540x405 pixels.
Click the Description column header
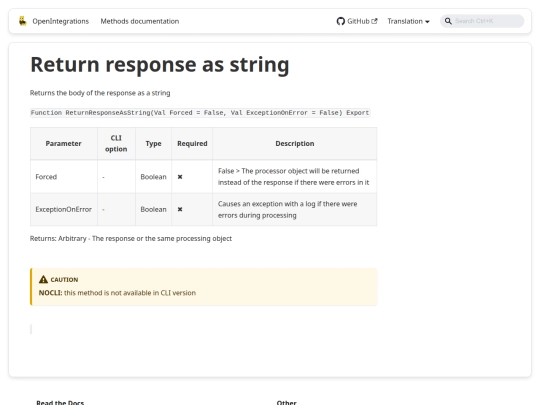[295, 143]
